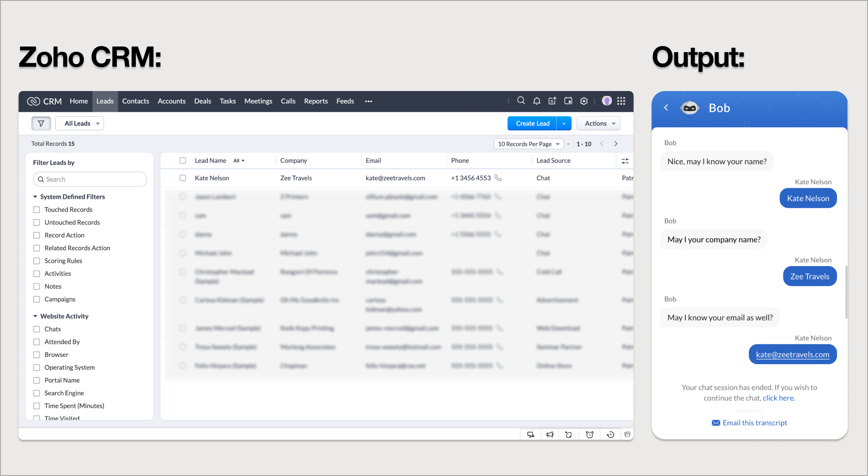Toggle select-all checkbox in table header
The width and height of the screenshot is (868, 476).
coord(183,160)
